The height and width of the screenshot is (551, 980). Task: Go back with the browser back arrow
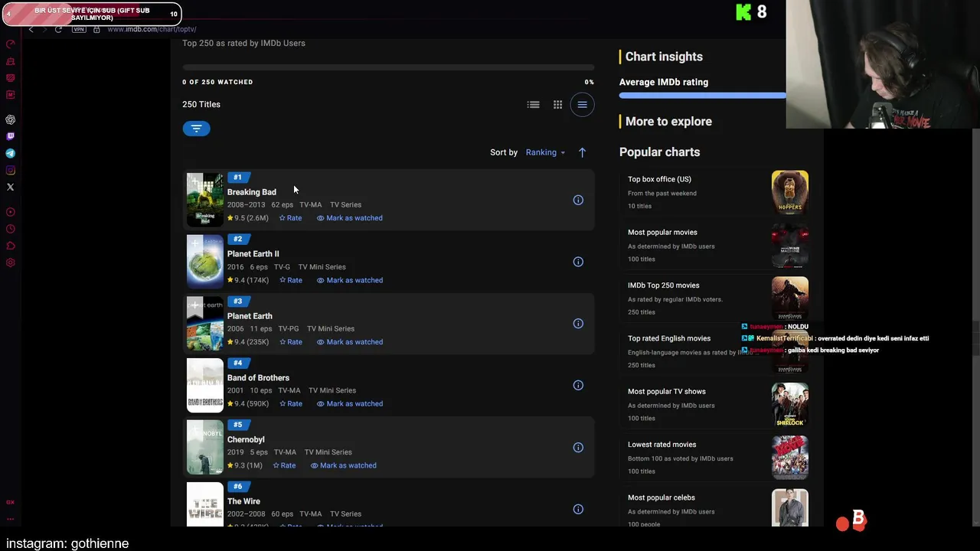[31, 29]
